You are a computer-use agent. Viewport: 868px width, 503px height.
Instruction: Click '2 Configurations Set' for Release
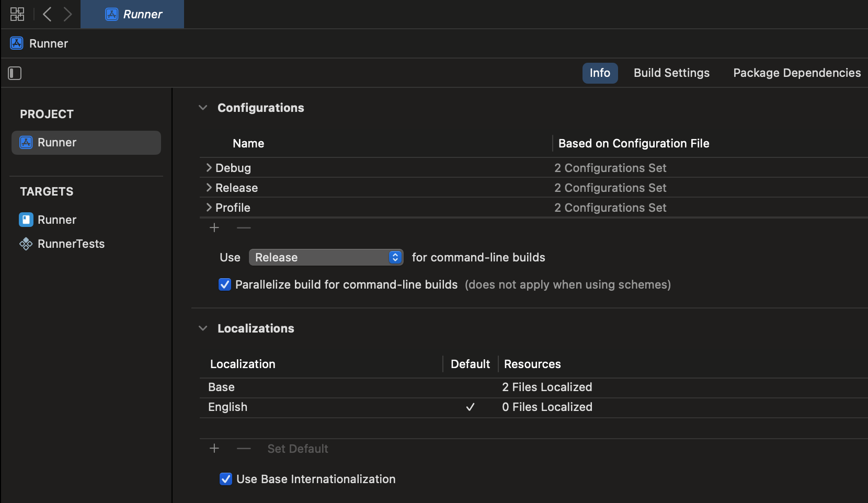(610, 188)
